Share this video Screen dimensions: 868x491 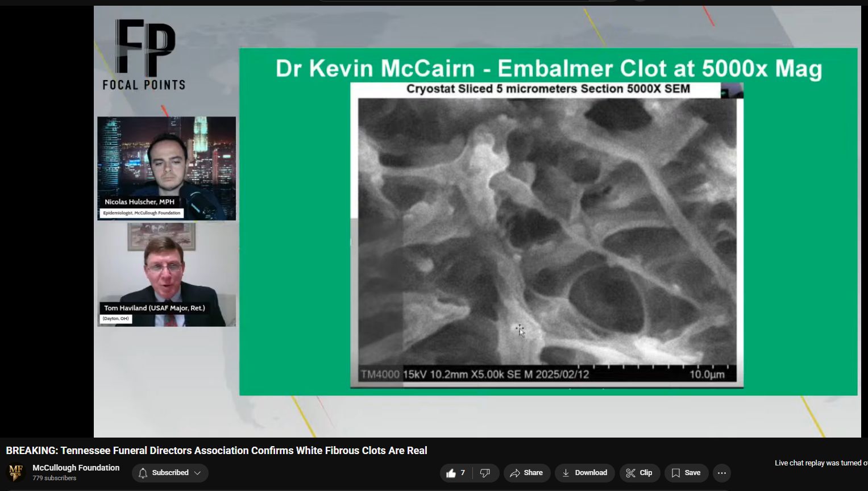pyautogui.click(x=527, y=473)
